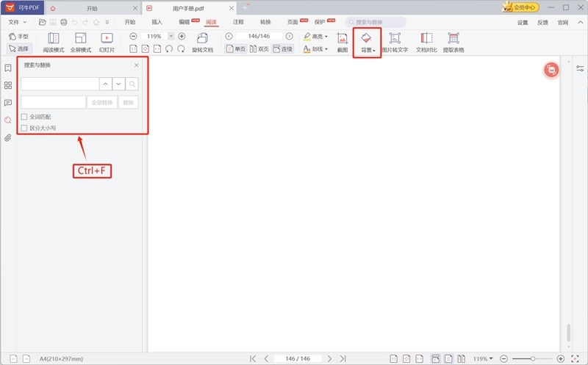Collapse the ribbon with chevron
This screenshot has height=365, width=588.
580,23
